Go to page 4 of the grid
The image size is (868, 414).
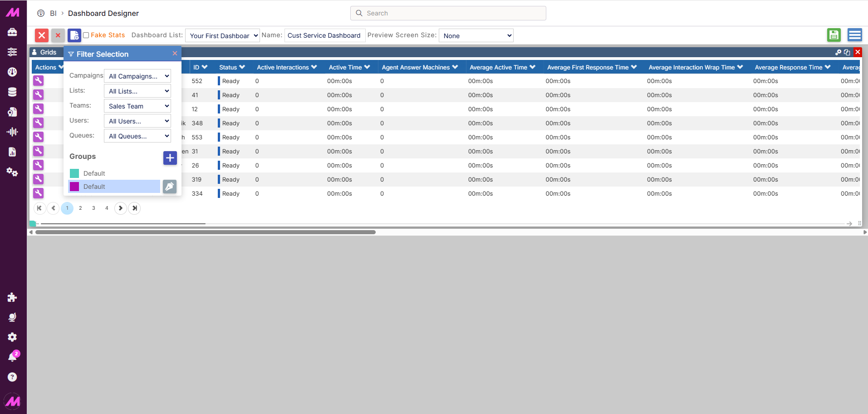click(107, 208)
